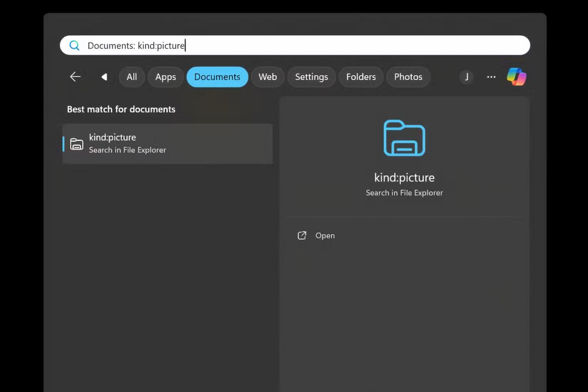Click the large blue File Explorer icon

click(x=404, y=138)
